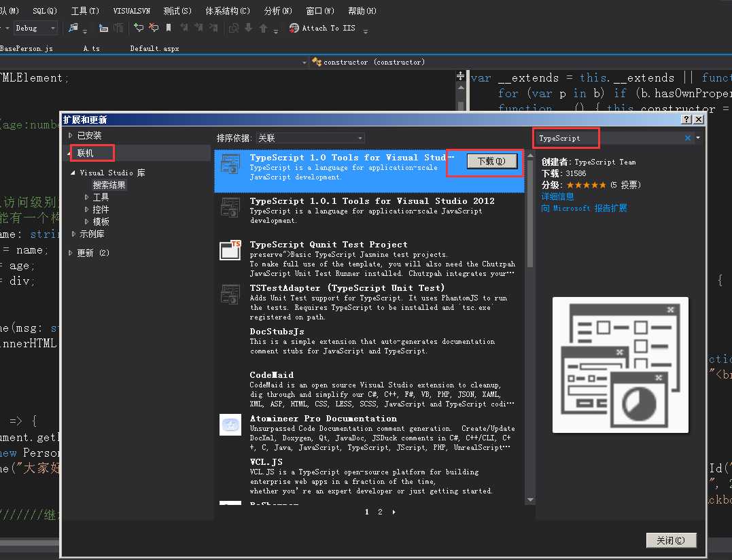Go to results page 2

(x=380, y=512)
